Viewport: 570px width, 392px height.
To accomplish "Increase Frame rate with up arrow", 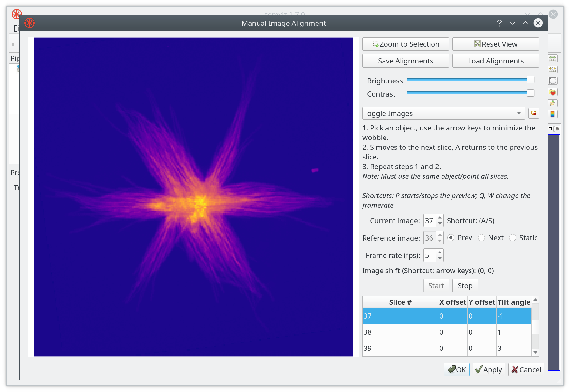I will (x=440, y=253).
